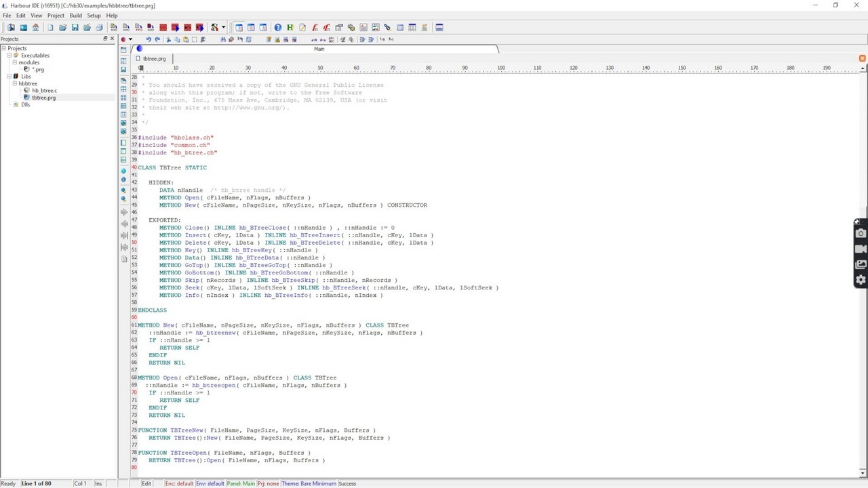
Task: Click the red breakpoint dot icon
Action: pyautogui.click(x=123, y=39)
